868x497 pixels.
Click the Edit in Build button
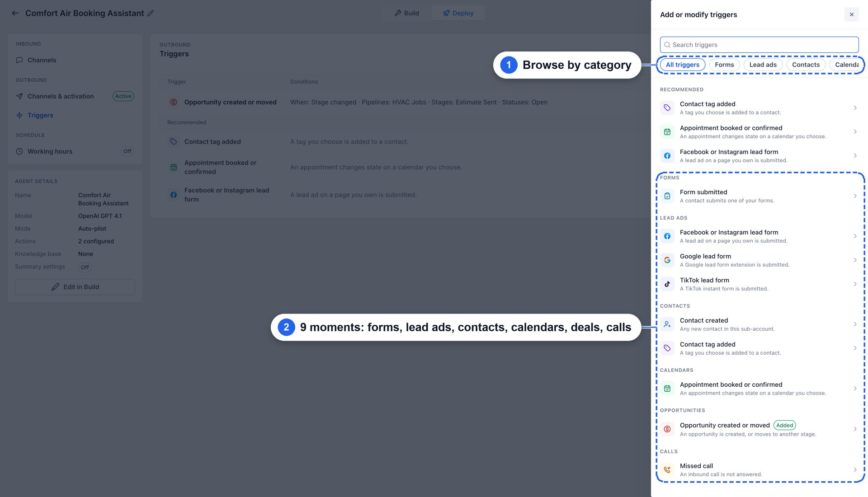click(75, 287)
